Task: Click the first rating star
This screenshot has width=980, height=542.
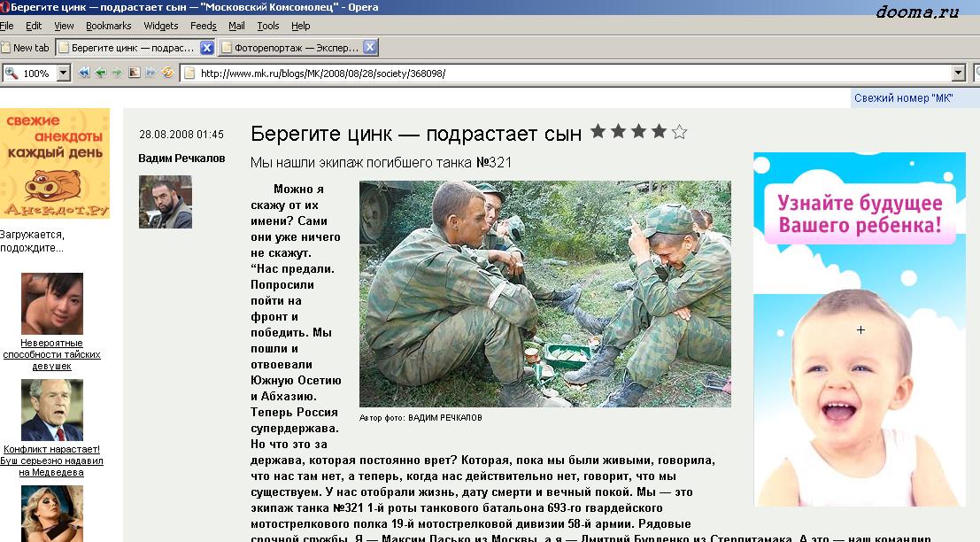Action: [598, 132]
